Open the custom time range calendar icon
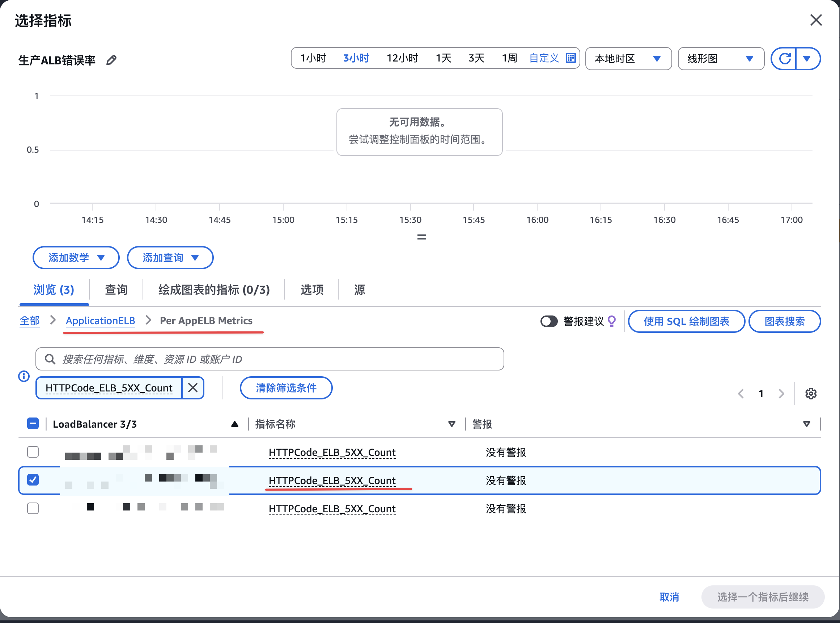Screen dimensions: 840x623 [x=570, y=58]
